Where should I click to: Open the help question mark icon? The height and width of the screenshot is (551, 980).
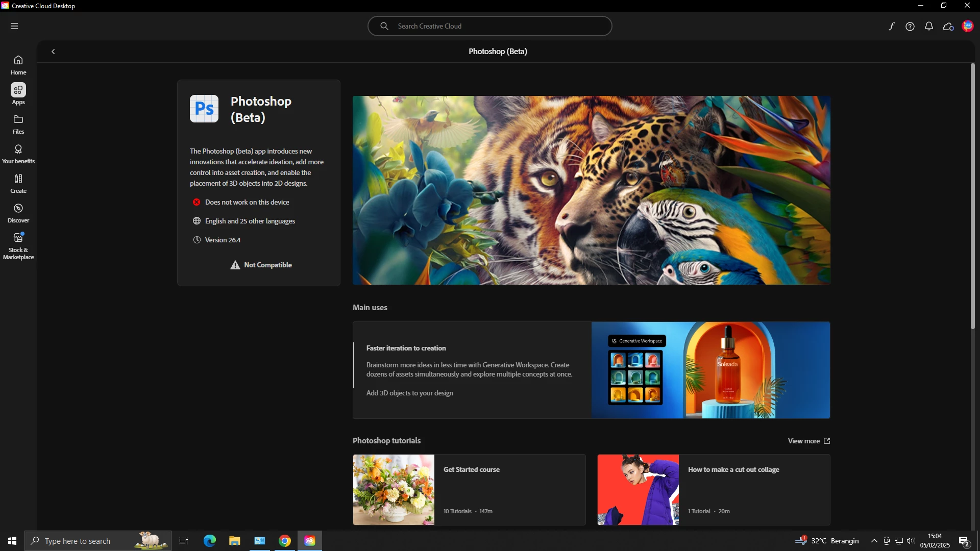point(910,27)
